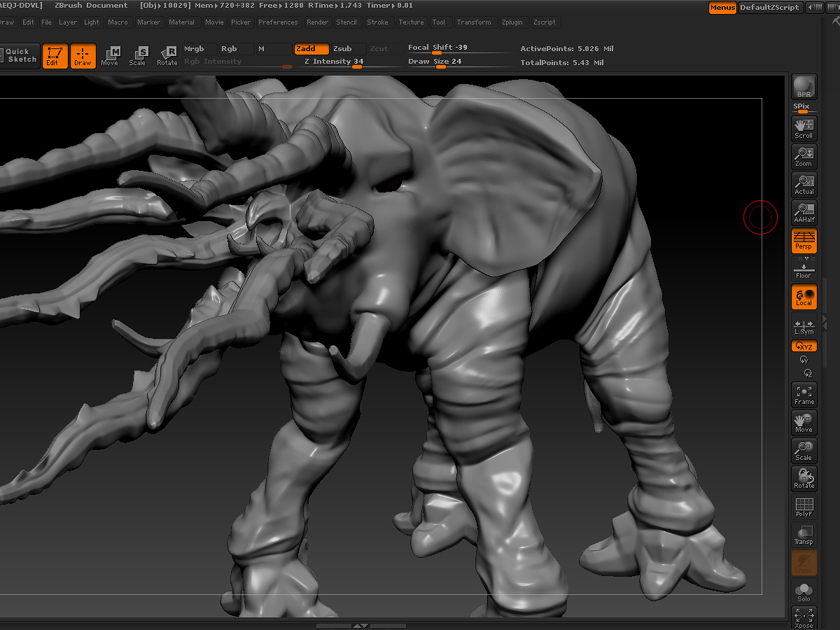Image resolution: width=840 pixels, height=630 pixels.
Task: Toggle the XYZ rotation mode
Action: point(804,346)
